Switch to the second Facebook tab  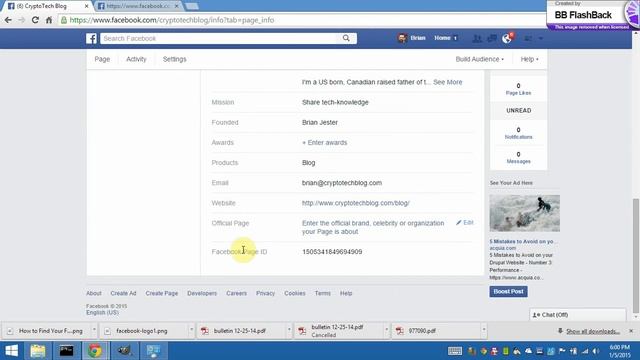coord(138,6)
